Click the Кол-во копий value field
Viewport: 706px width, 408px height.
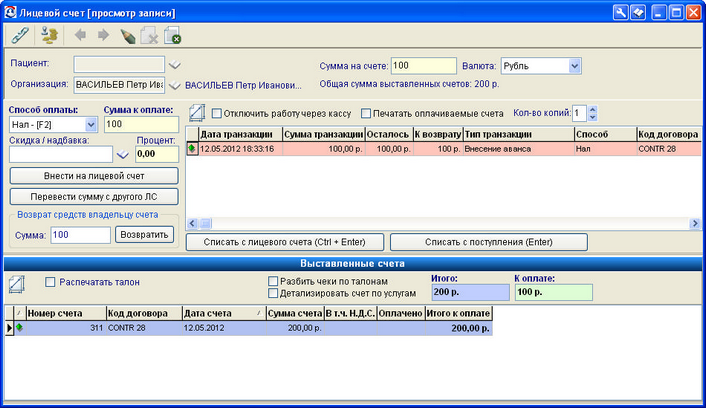click(579, 113)
